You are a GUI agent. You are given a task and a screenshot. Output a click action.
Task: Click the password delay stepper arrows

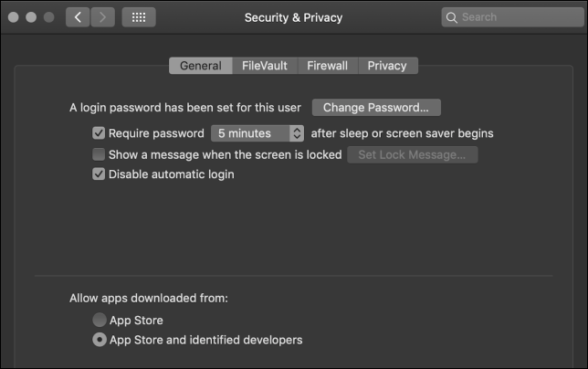point(297,133)
